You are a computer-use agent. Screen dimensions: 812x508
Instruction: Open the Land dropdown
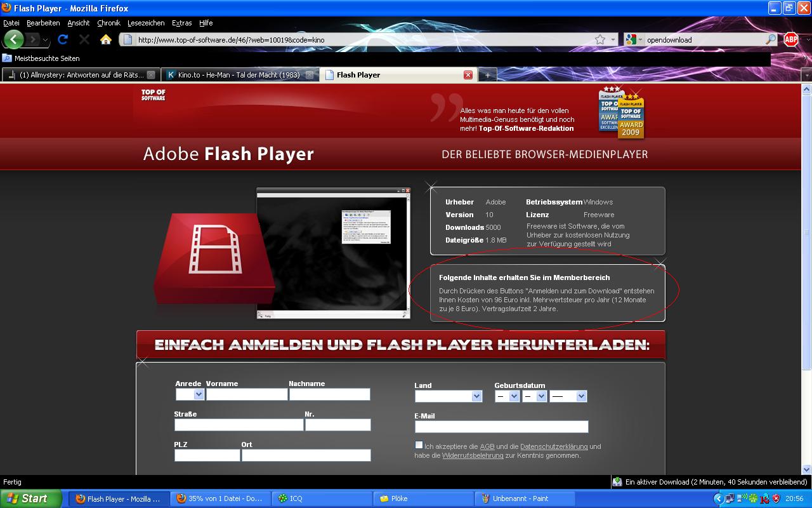[x=449, y=396]
